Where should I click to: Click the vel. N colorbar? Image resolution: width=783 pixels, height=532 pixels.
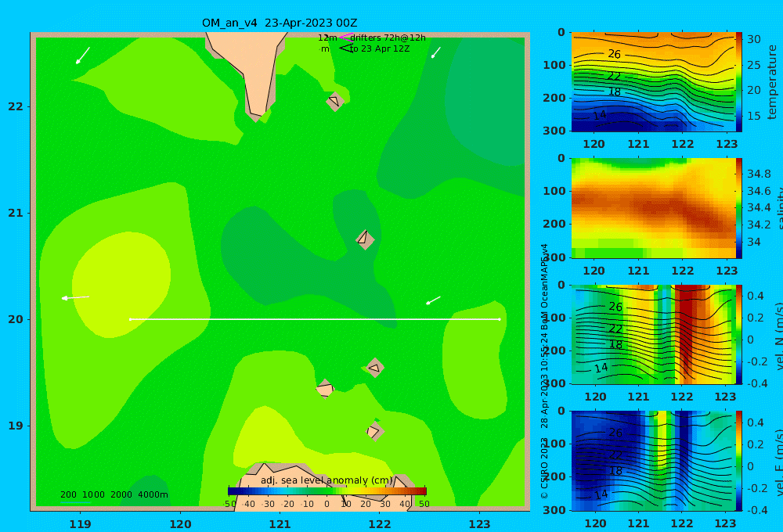pyautogui.click(x=738, y=334)
